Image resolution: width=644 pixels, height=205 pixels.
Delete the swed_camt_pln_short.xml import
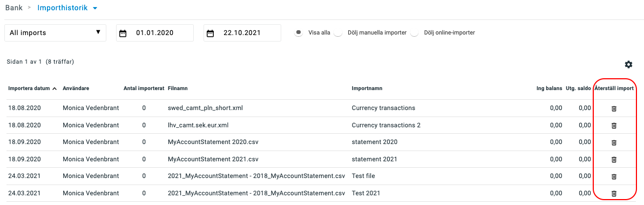click(614, 108)
